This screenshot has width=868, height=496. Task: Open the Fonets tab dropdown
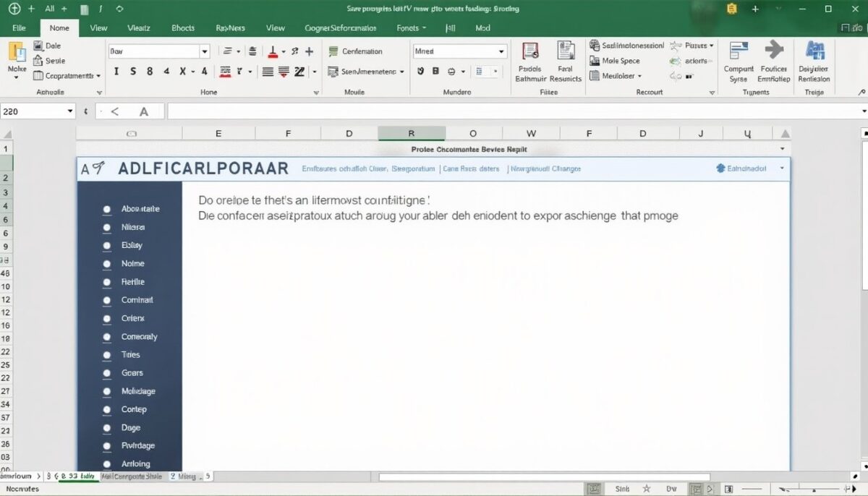coord(412,28)
